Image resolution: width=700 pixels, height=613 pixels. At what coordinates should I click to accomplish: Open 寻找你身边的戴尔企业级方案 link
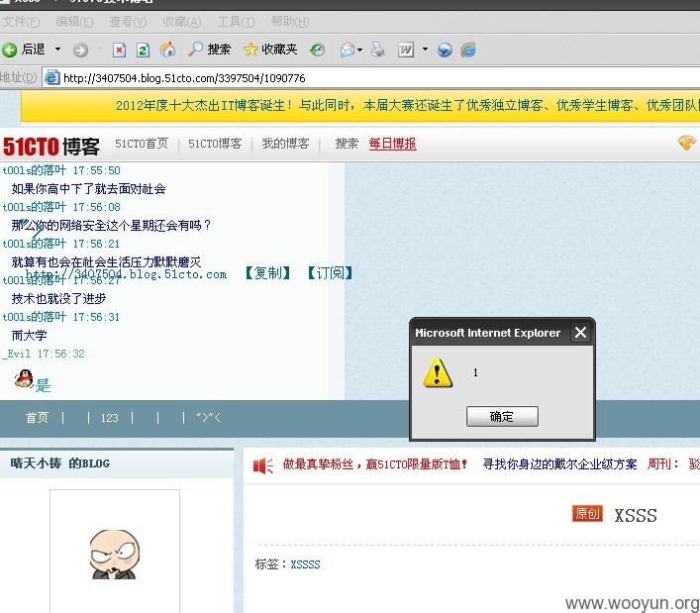[559, 464]
